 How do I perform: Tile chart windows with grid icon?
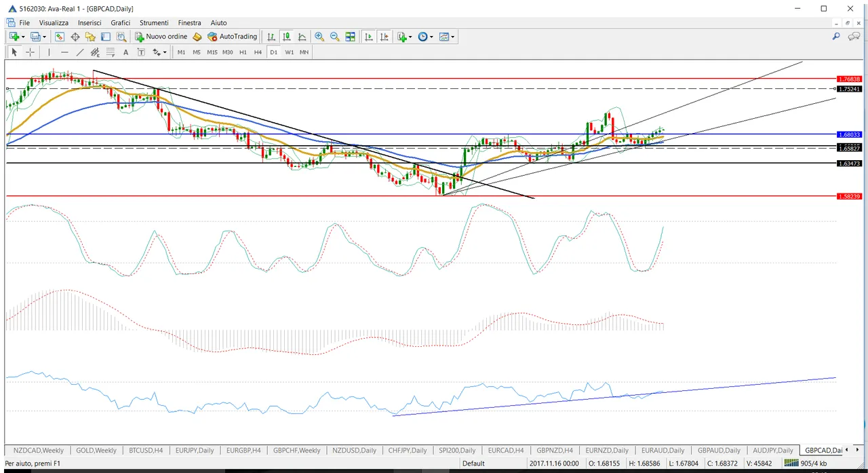click(351, 37)
